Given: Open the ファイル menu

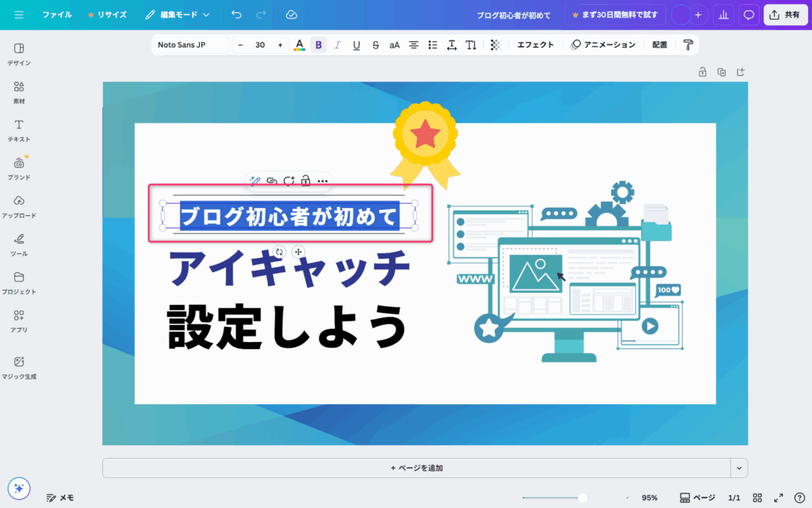Looking at the screenshot, I should [x=56, y=14].
